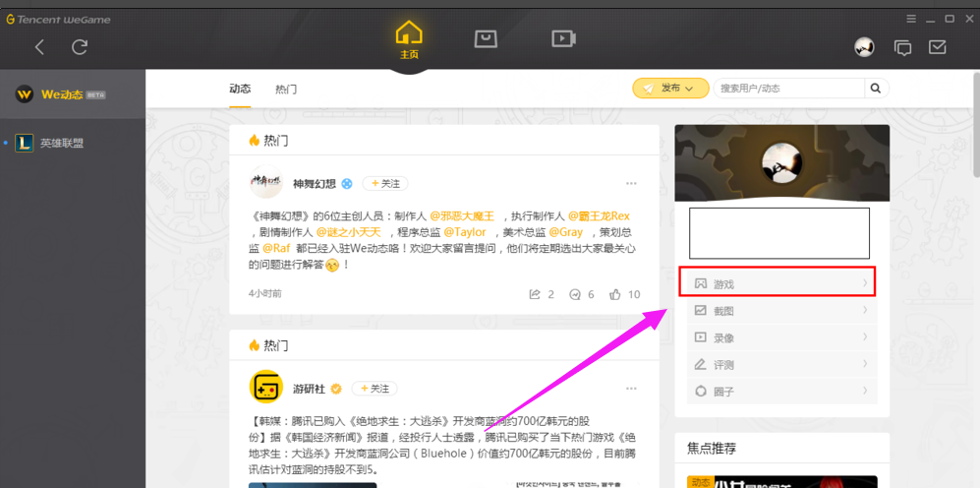Switch to the 热门 tab

point(286,89)
